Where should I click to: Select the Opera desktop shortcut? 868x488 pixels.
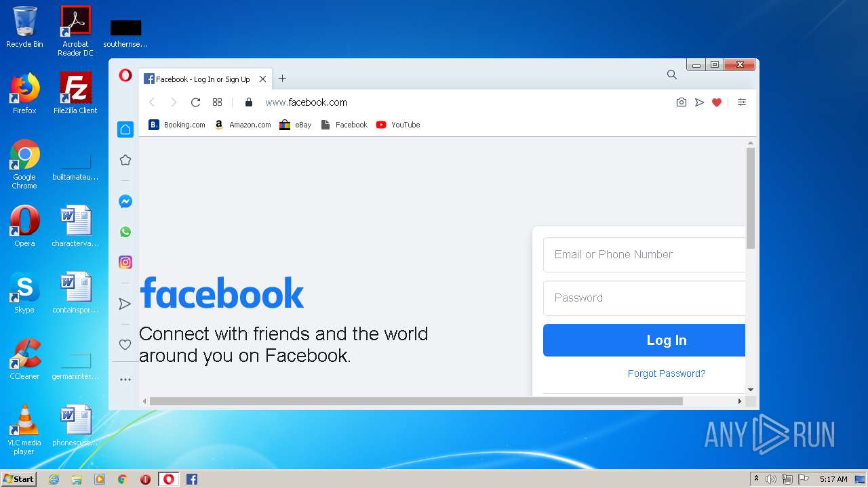24,226
